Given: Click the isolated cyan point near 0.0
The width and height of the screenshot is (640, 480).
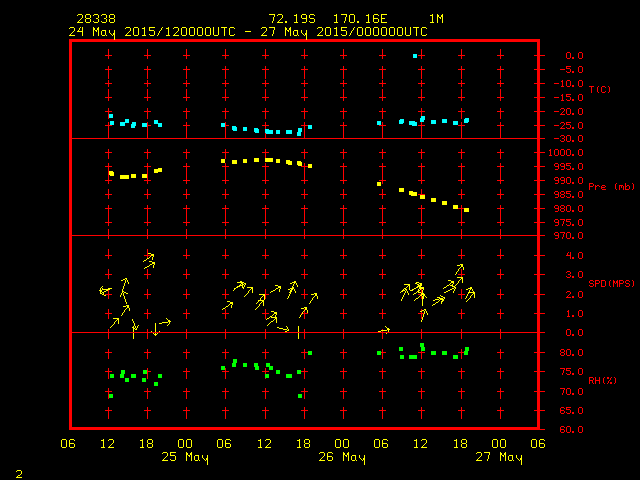Looking at the screenshot, I should pyautogui.click(x=414, y=55).
